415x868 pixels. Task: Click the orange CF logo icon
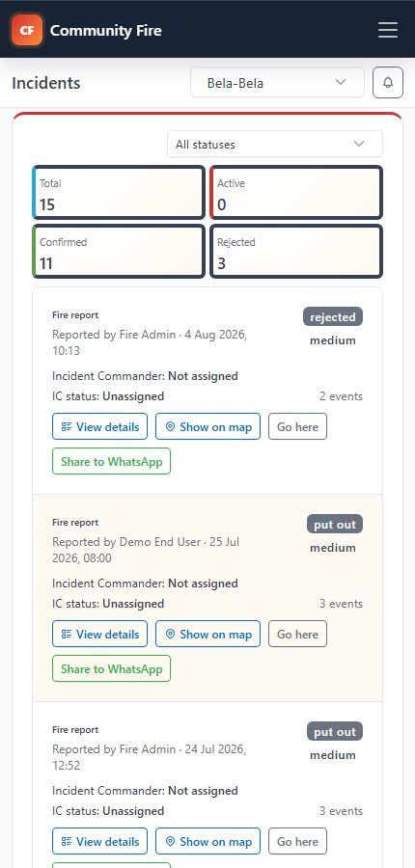point(27,30)
